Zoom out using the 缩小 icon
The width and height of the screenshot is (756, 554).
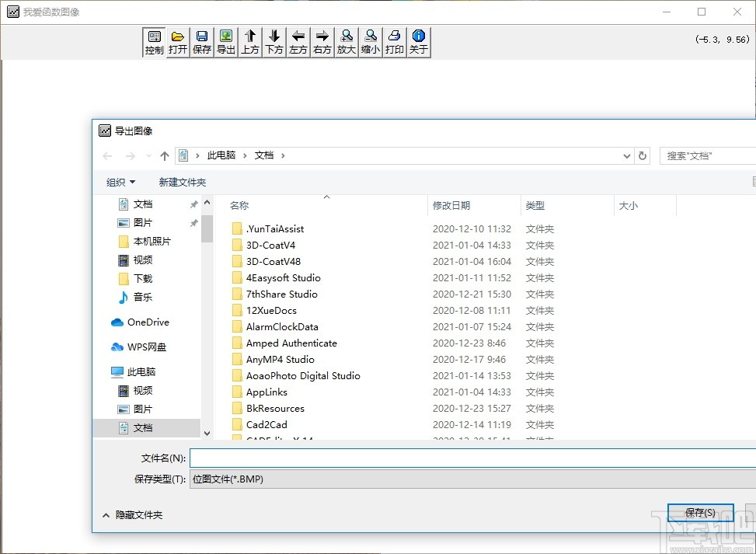(370, 42)
